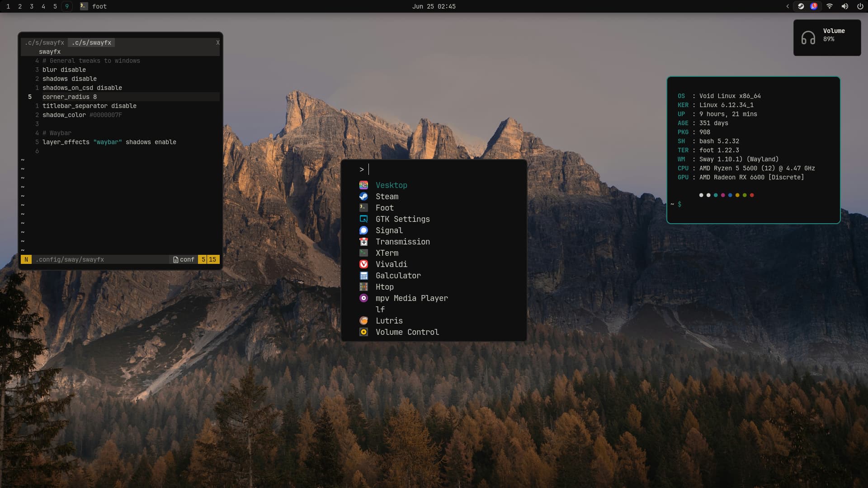Viewport: 868px width, 488px height.
Task: Click the mpv Media Player entry
Action: pyautogui.click(x=411, y=298)
